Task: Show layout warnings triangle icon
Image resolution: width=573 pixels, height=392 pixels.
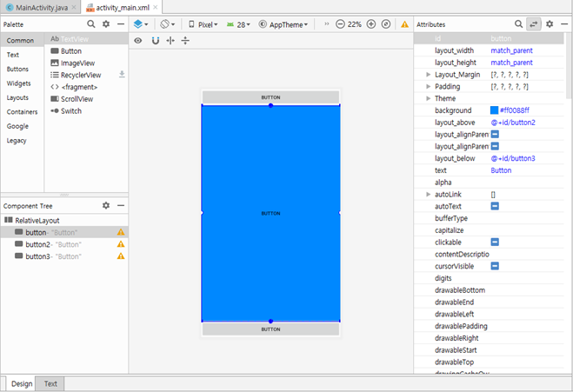Action: 404,24
